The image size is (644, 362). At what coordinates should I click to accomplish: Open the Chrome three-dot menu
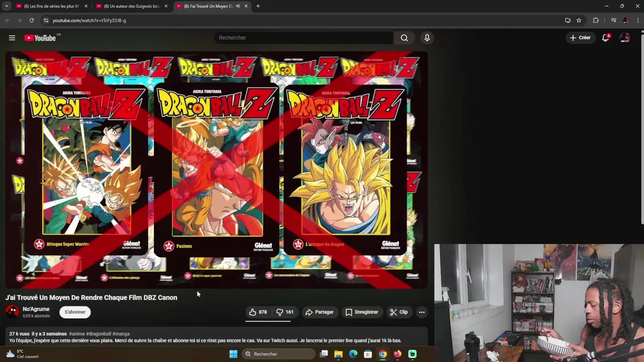pos(637,21)
